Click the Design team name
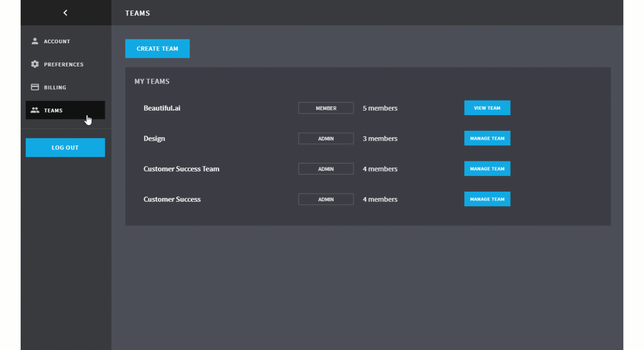The width and height of the screenshot is (644, 350). [x=154, y=138]
